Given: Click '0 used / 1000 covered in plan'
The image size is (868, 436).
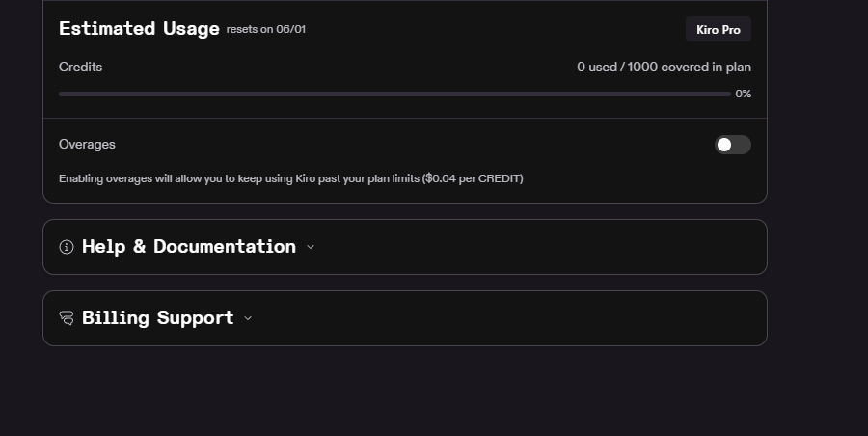Looking at the screenshot, I should point(664,67).
